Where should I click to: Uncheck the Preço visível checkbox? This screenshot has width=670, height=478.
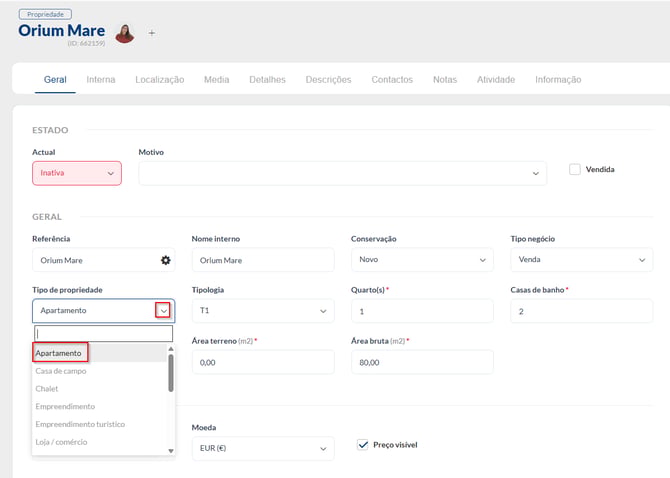pyautogui.click(x=362, y=445)
